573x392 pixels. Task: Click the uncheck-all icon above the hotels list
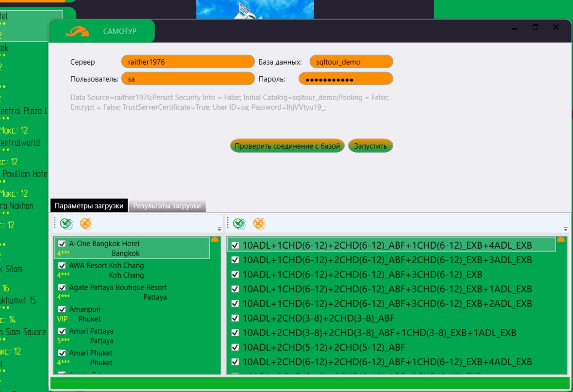(x=86, y=224)
